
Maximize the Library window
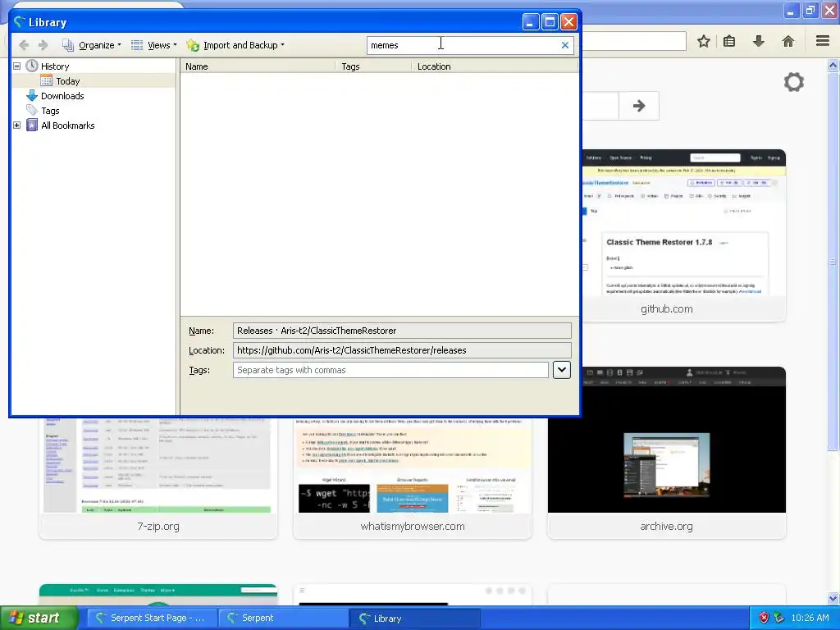pyautogui.click(x=550, y=22)
